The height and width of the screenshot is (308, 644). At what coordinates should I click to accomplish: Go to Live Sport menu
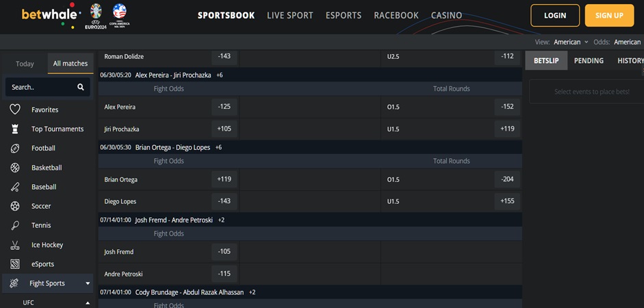[x=289, y=15]
